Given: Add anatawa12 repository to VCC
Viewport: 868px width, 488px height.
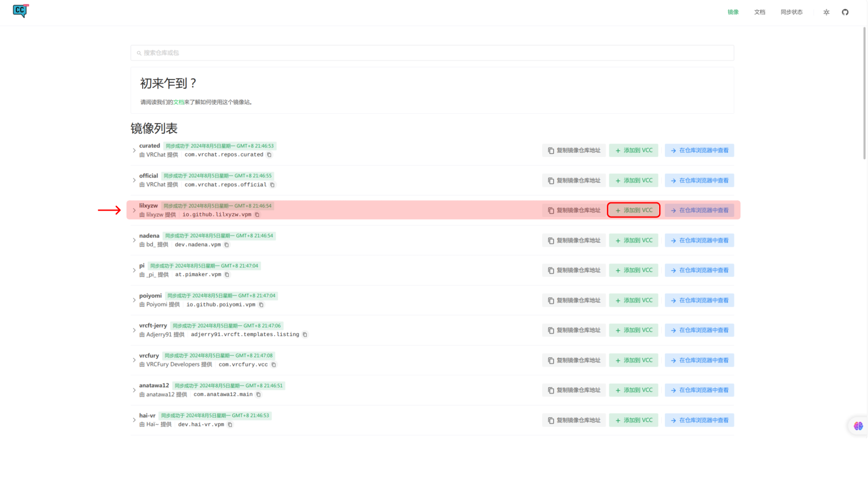Looking at the screenshot, I should tap(633, 390).
